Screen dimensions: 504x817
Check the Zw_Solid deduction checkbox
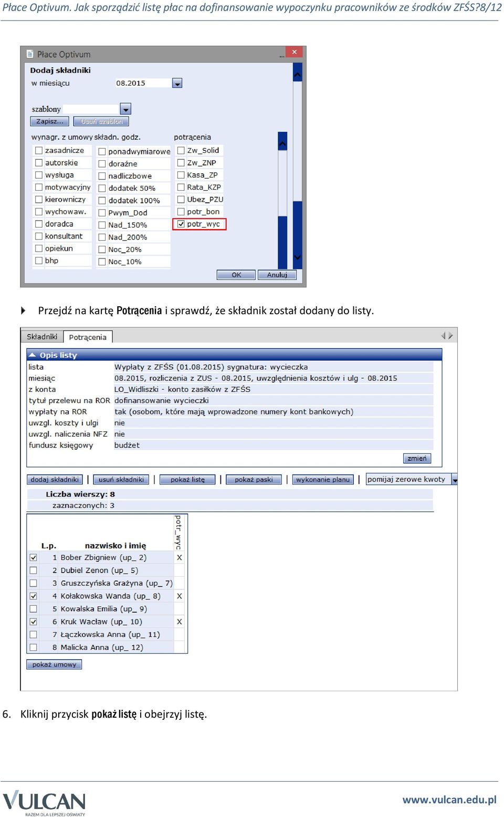point(181,150)
